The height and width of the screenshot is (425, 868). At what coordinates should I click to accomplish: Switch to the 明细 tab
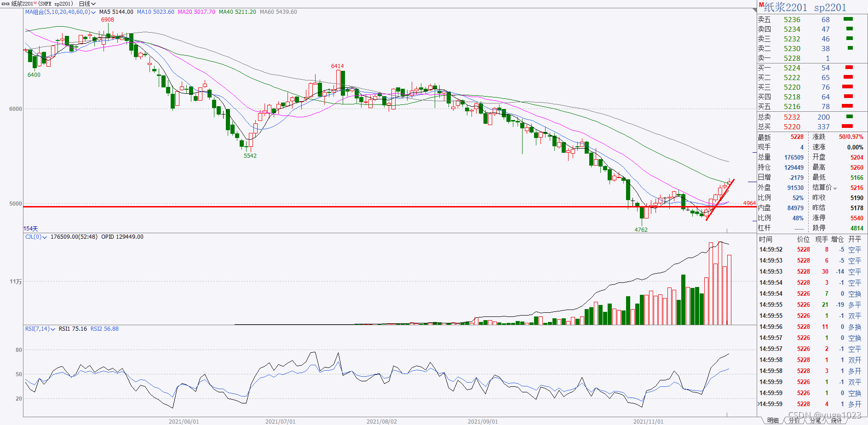click(773, 420)
